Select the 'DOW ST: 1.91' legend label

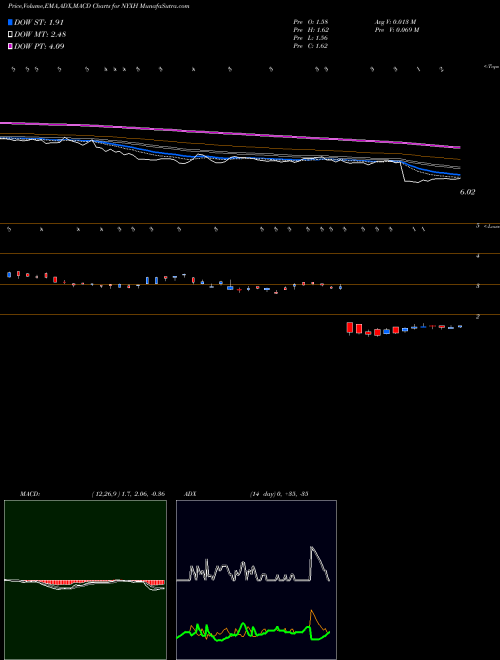39,22
